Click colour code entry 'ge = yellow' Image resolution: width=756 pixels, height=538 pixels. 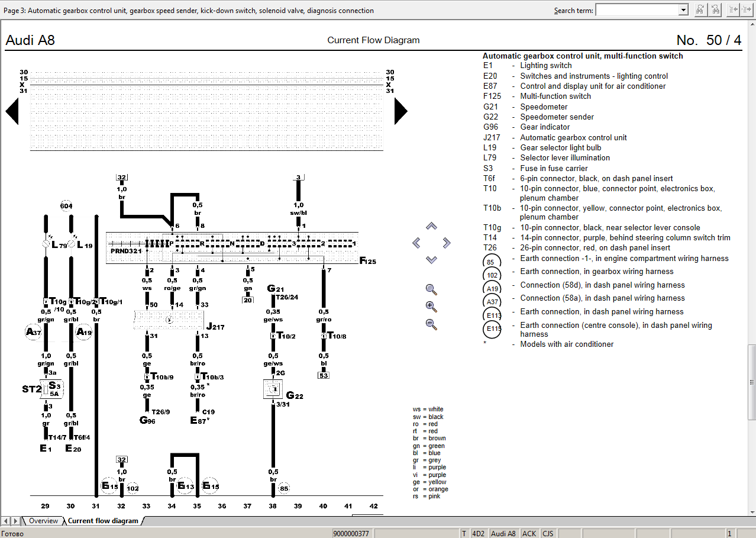pyautogui.click(x=429, y=482)
